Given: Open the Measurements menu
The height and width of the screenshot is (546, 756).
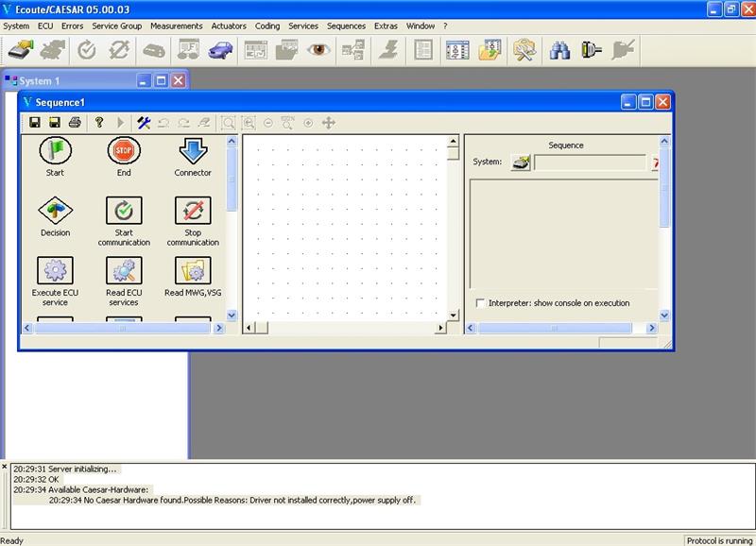Looking at the screenshot, I should pos(176,26).
